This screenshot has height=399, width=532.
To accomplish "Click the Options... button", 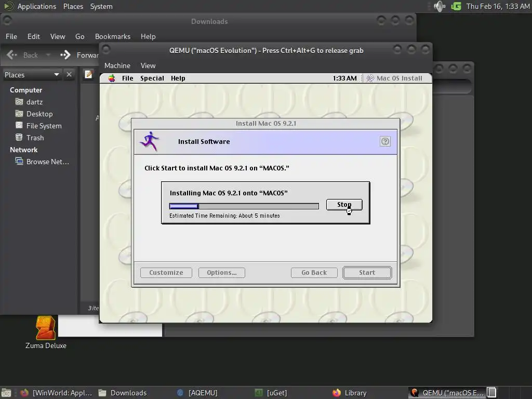I will [221, 273].
